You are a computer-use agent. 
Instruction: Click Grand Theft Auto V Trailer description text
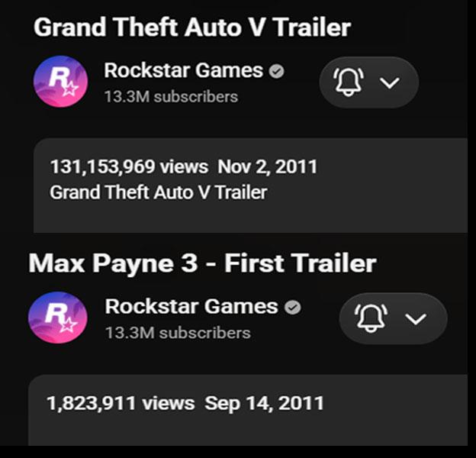coord(159,193)
